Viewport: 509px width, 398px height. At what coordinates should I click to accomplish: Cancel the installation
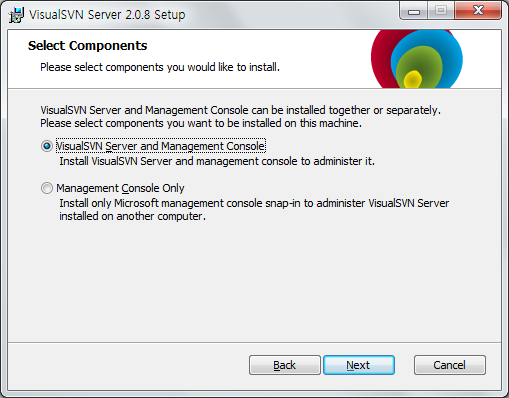[x=450, y=365]
